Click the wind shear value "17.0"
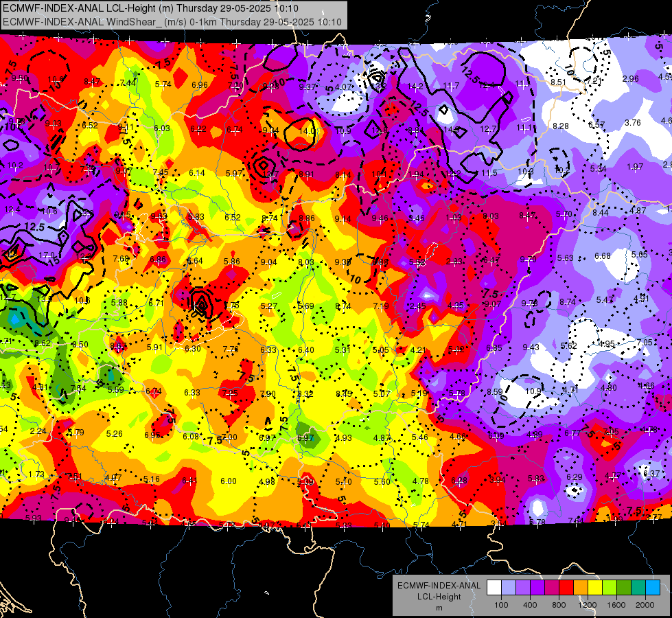 pyautogui.click(x=46, y=255)
